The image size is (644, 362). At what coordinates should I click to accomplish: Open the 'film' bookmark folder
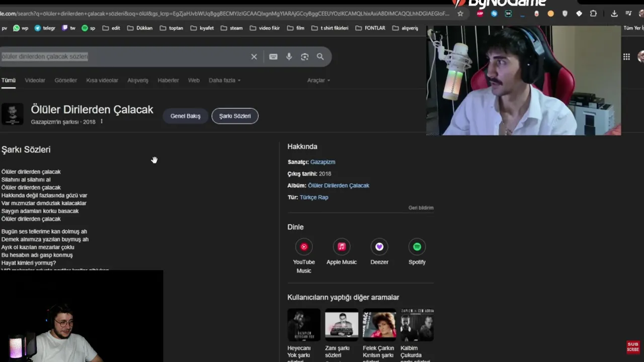(x=296, y=28)
